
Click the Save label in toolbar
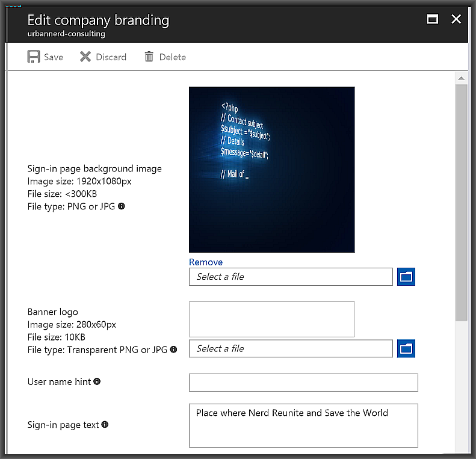click(54, 57)
